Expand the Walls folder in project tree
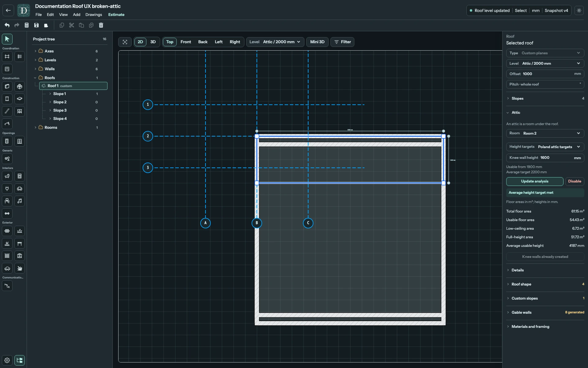The image size is (588, 368). point(36,69)
